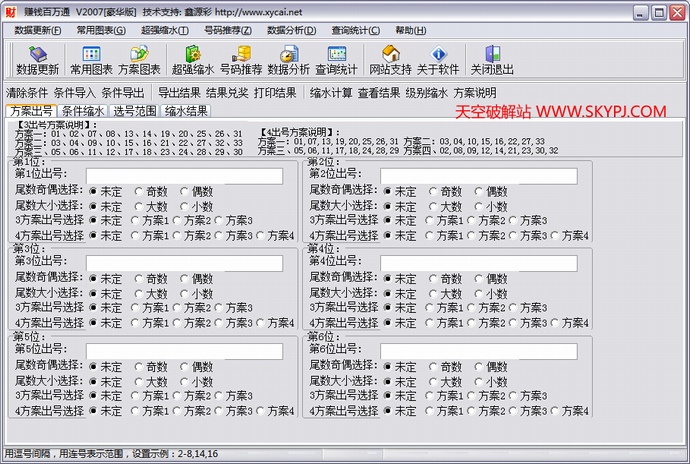The image size is (690, 464).
Task: Choose 方案4 in 第3位 4方案出号选择
Action: pos(262,323)
